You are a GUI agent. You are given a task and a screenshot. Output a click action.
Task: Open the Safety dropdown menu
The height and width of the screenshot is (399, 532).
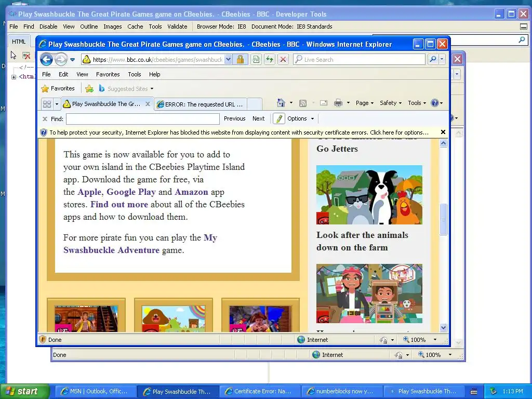[x=391, y=103]
